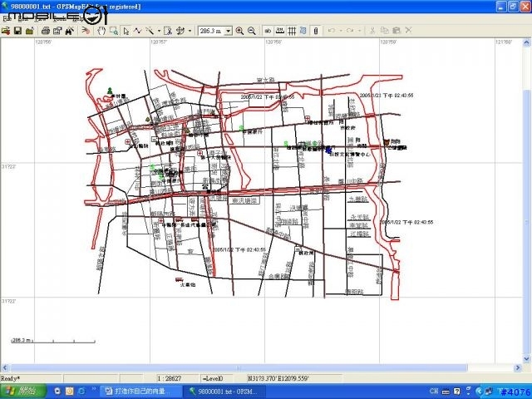Click the brown POI icon near the map's east edge
The width and height of the screenshot is (532, 399).
[387, 141]
